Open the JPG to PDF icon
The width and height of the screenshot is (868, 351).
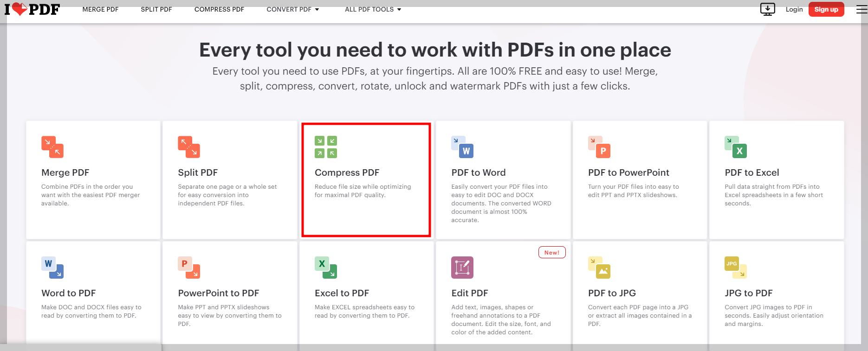tap(736, 268)
